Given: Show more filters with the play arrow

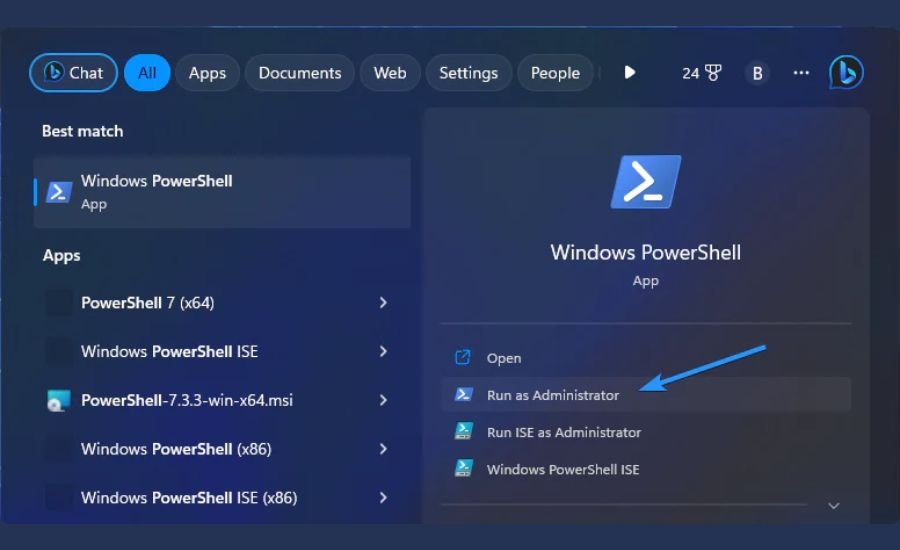Looking at the screenshot, I should [x=630, y=72].
